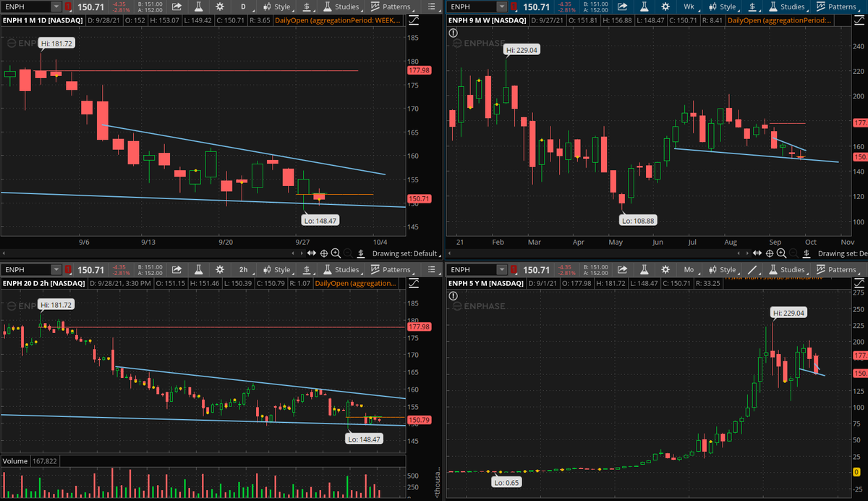The image size is (868, 501).
Task: Select the line drawing tool on monthly chart
Action: 752,269
